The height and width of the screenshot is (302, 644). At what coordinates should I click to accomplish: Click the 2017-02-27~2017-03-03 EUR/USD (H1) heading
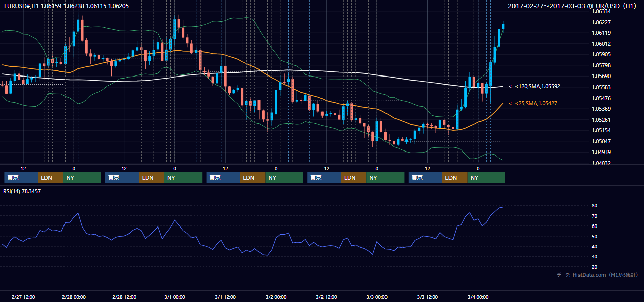click(x=573, y=6)
